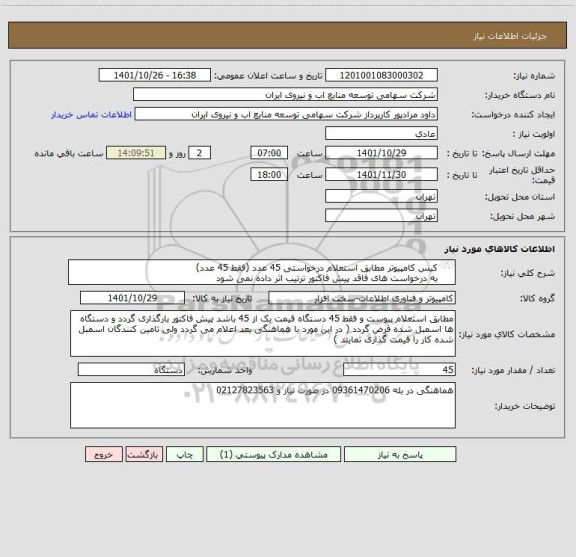Screen dimensions: 576x557
Task: Click the مشخصات کالای مورد نیاز text area
Action: coord(263,333)
